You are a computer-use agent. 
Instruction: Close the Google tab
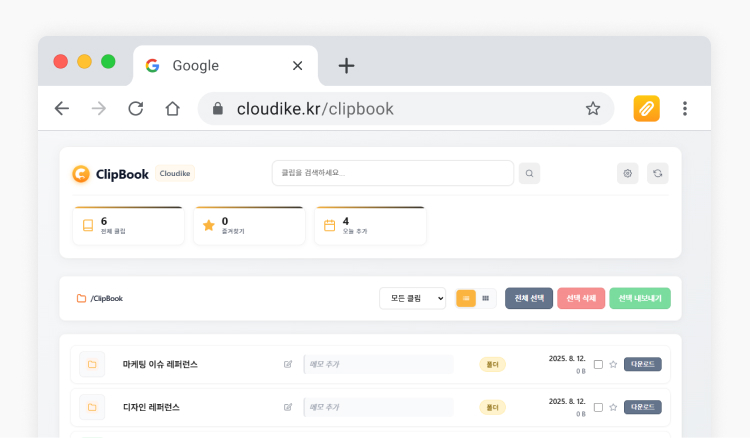[x=298, y=66]
